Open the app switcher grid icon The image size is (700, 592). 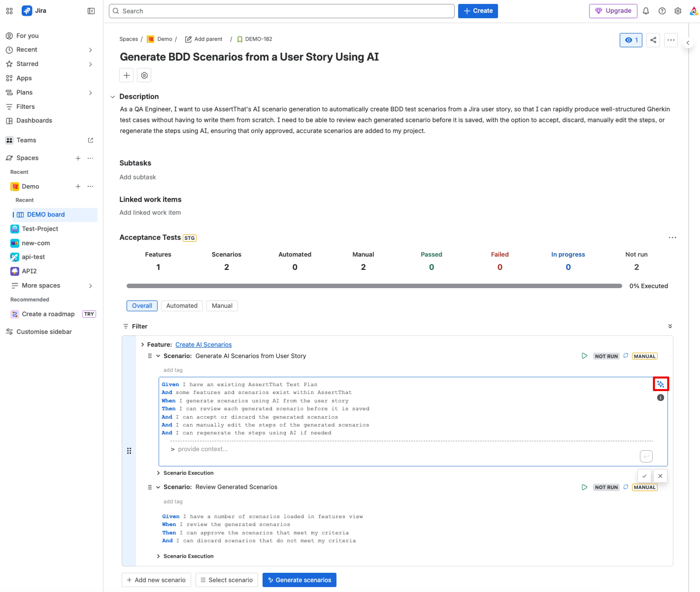click(9, 11)
